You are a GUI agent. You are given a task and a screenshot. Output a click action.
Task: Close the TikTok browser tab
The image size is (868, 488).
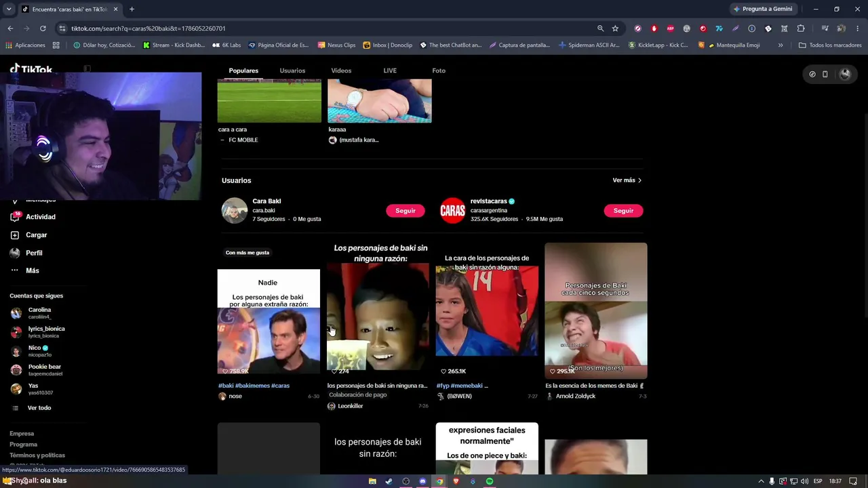pyautogui.click(x=116, y=9)
